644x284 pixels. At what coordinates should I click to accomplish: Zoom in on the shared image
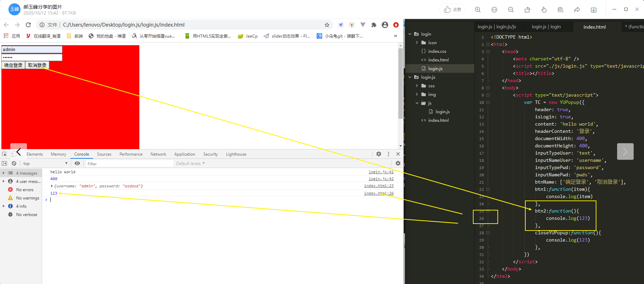point(478,10)
